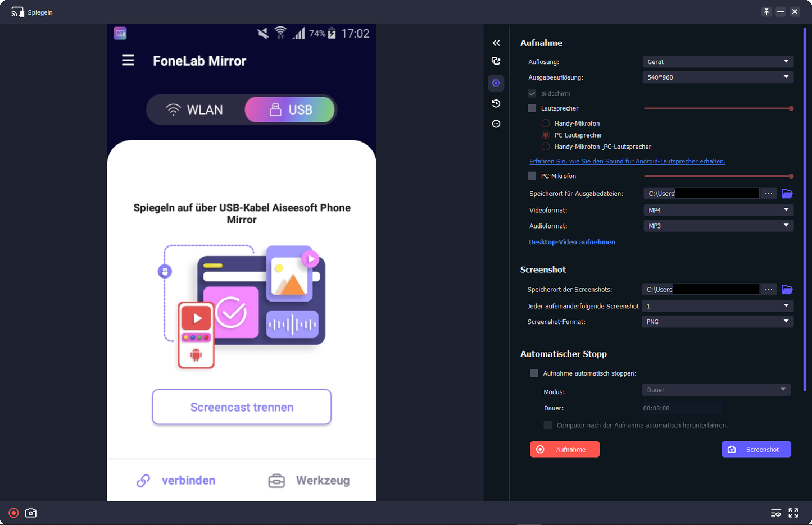Open the Videoformat MP4 dropdown
Viewport: 812px width, 525px height.
[x=718, y=210]
